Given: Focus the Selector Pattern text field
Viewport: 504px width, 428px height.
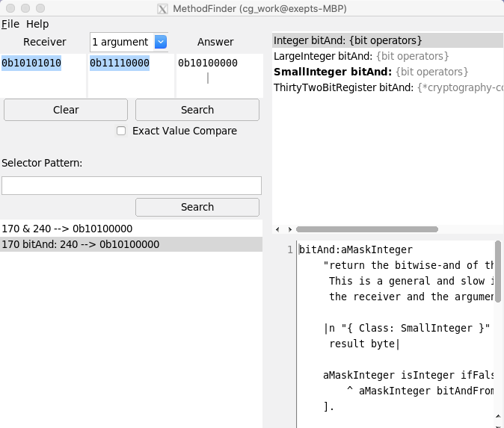Looking at the screenshot, I should point(132,185).
